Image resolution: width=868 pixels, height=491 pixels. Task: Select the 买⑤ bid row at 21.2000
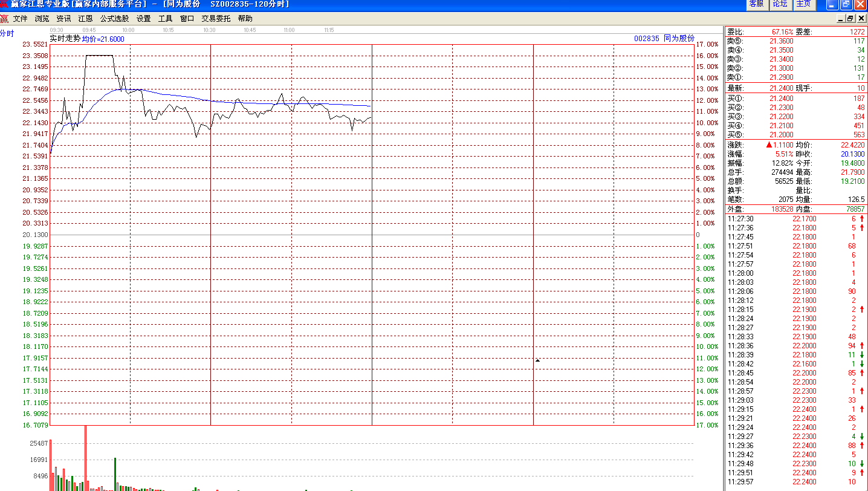(x=795, y=135)
